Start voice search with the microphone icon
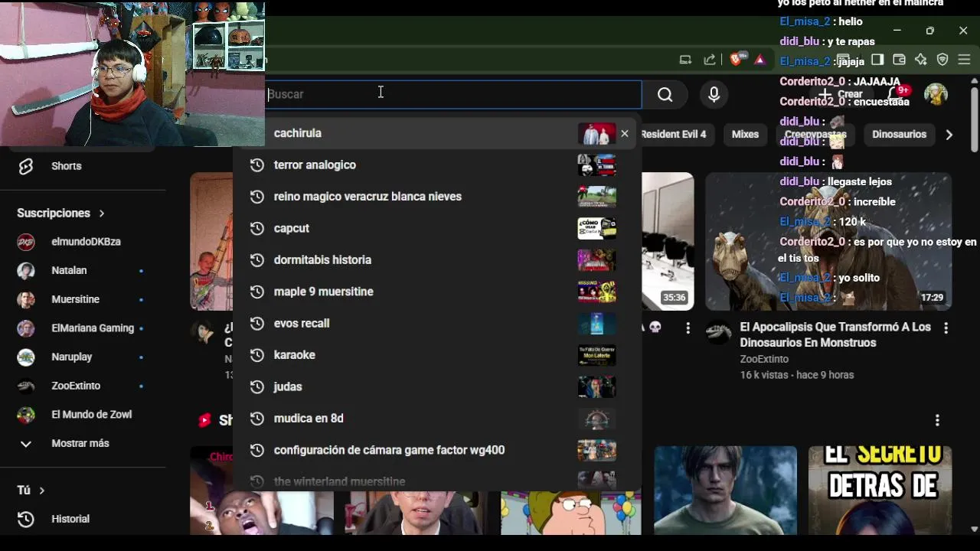Screen dimensions: 980x551 point(714,94)
